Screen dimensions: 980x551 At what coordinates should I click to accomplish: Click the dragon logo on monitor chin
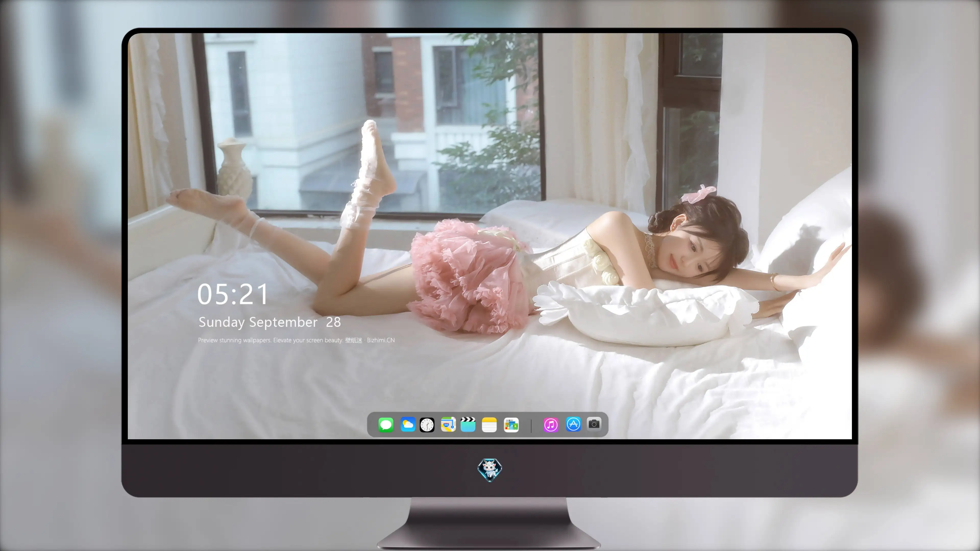[x=490, y=470]
